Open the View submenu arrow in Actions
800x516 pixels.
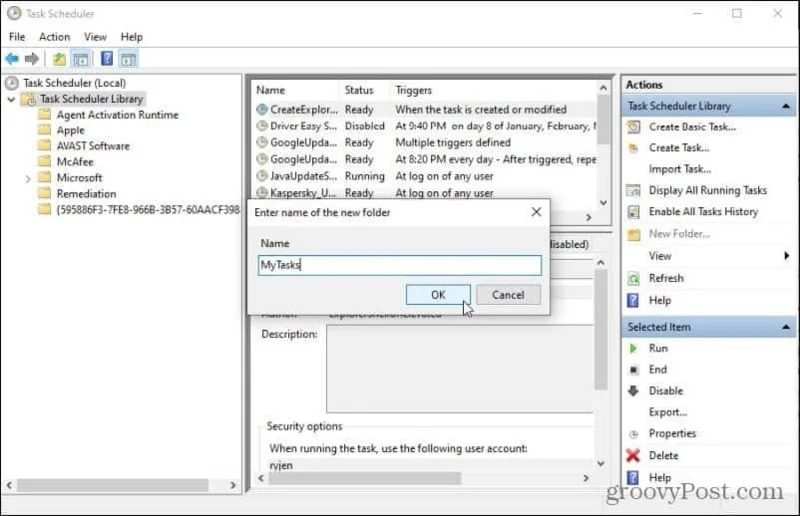[786, 256]
